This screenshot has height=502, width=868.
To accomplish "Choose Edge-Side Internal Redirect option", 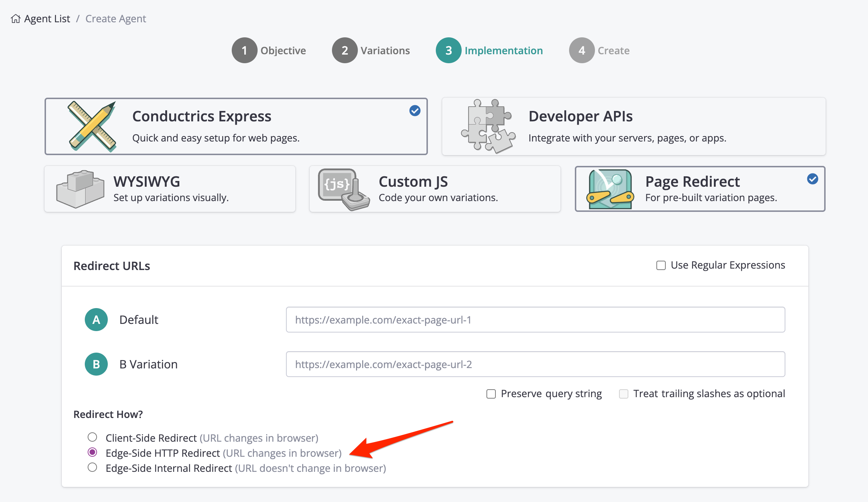I will 92,467.
